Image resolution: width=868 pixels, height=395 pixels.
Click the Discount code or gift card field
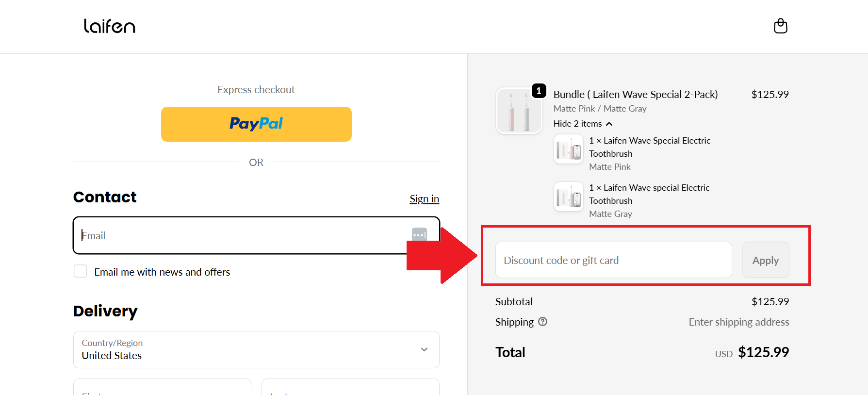click(x=613, y=260)
